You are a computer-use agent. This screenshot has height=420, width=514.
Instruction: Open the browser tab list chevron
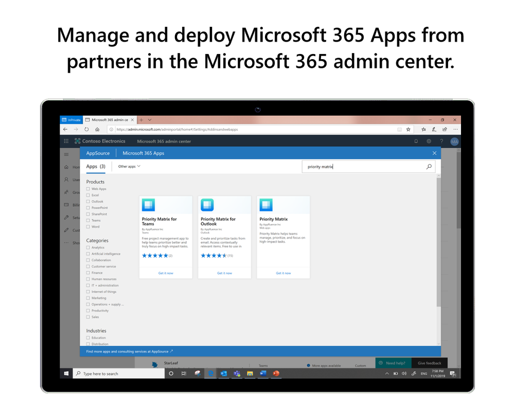(150, 120)
